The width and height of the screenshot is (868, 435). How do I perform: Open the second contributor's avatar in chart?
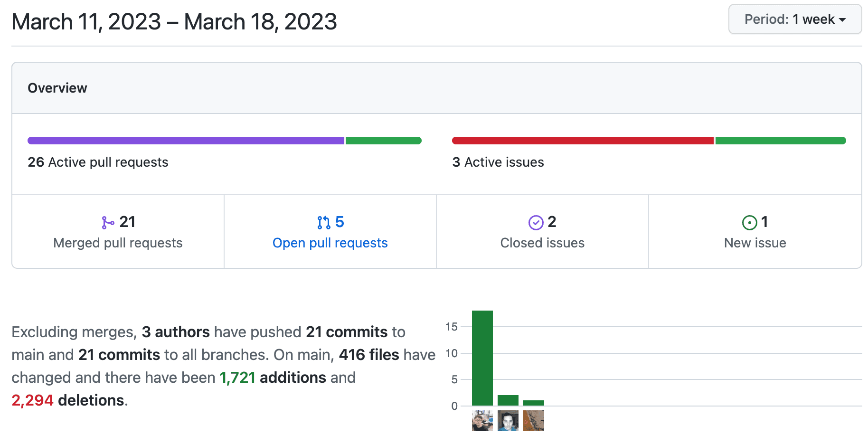(x=508, y=421)
